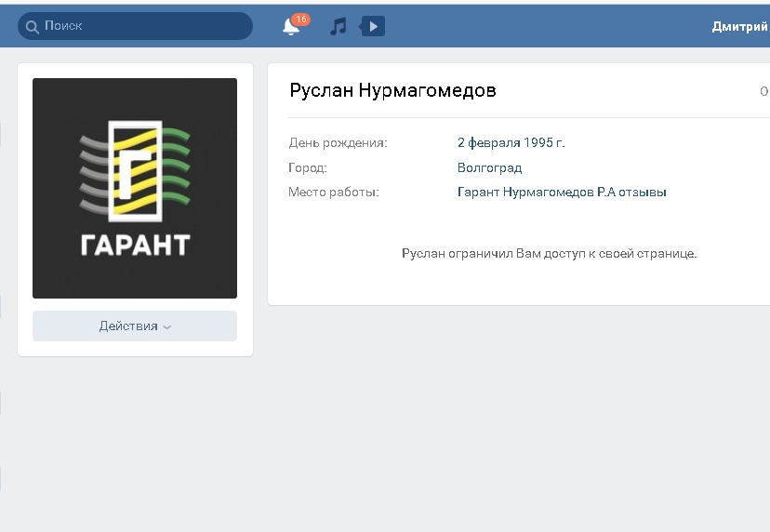770x532 pixels.
Task: Click the red 16 notifications badge
Action: (300, 19)
